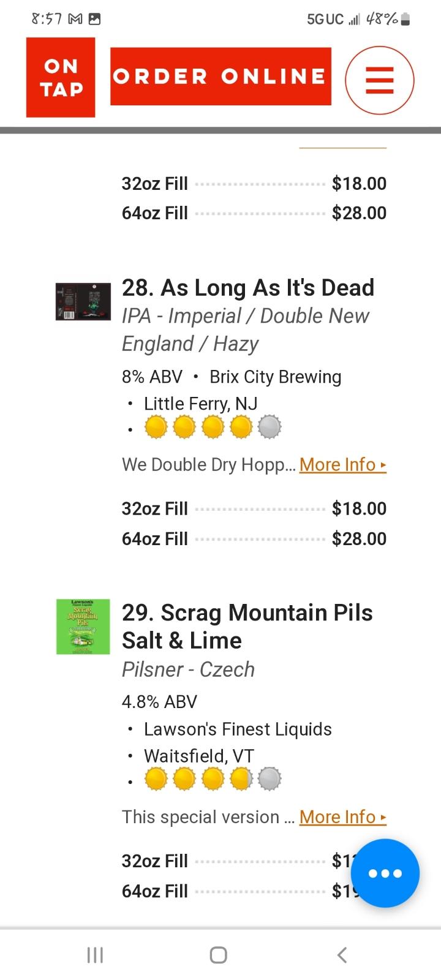Open the As Long As It's Dead thumbnail
The width and height of the screenshot is (441, 980).
(83, 301)
